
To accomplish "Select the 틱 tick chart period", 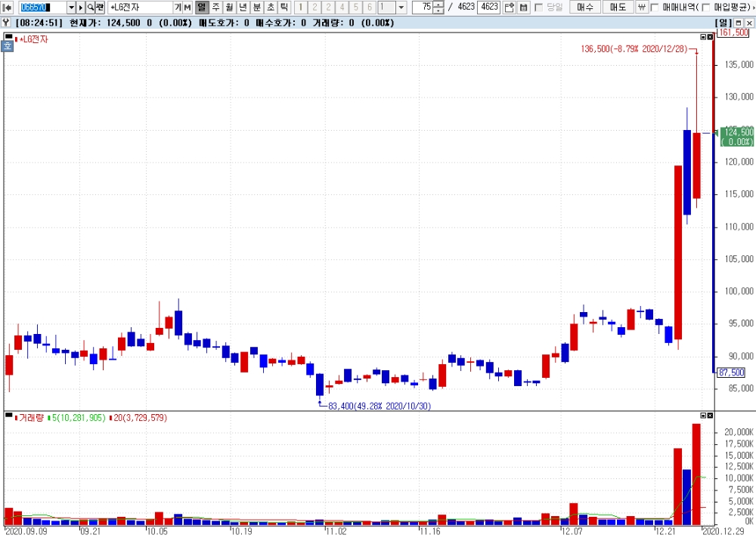I will (284, 8).
